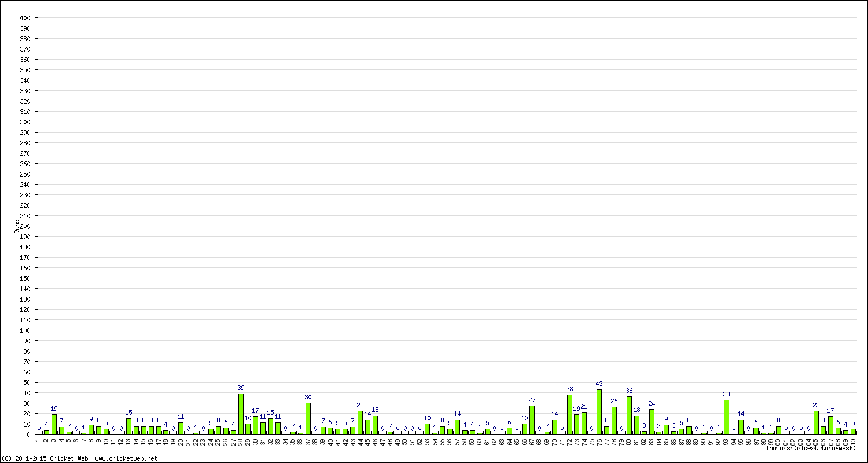
Task: Click the bar with value 15 at innings 13
Action: tap(128, 427)
